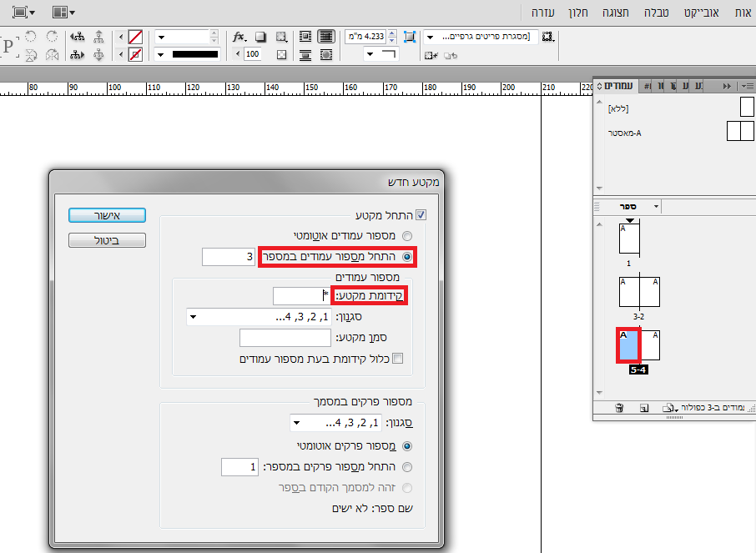Flip horizontal icon in control bar

click(x=52, y=54)
